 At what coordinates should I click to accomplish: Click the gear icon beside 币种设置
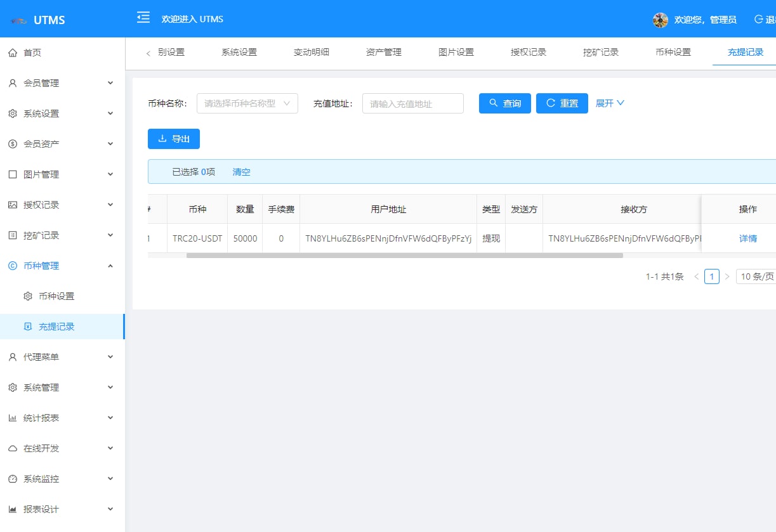coord(28,296)
